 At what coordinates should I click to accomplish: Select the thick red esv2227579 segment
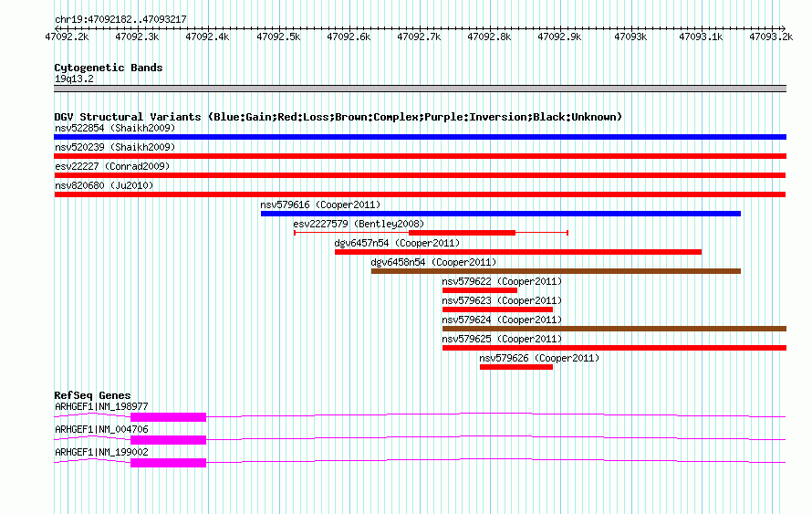click(462, 233)
